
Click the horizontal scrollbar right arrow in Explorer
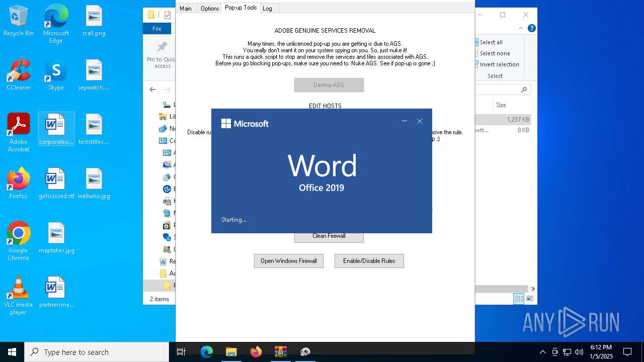pos(533,289)
